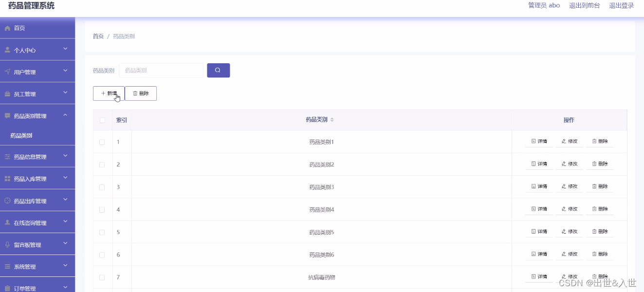
Task: Open 详情 for the 药品类别6 row
Action: (x=539, y=254)
